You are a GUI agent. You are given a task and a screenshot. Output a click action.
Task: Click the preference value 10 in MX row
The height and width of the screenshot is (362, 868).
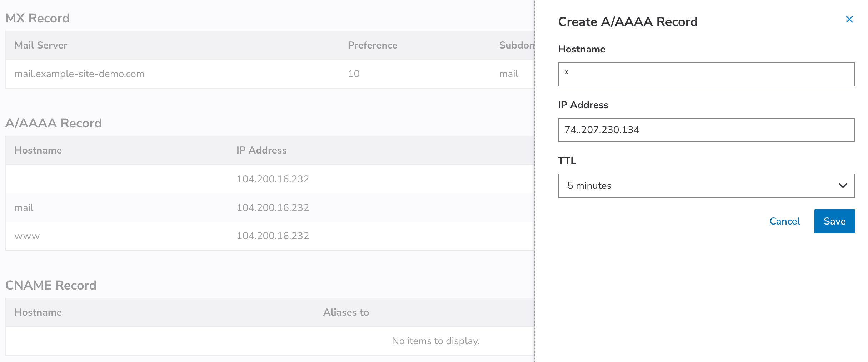(354, 74)
